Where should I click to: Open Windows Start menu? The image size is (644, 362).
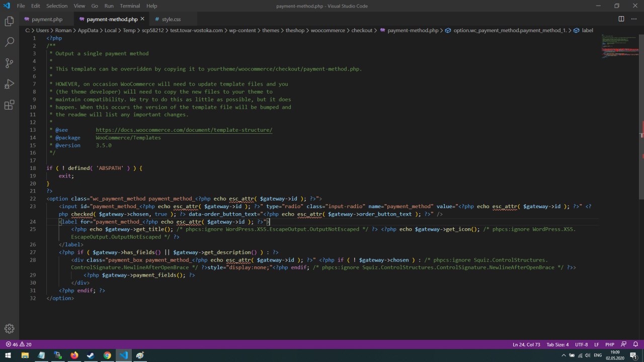[8, 355]
